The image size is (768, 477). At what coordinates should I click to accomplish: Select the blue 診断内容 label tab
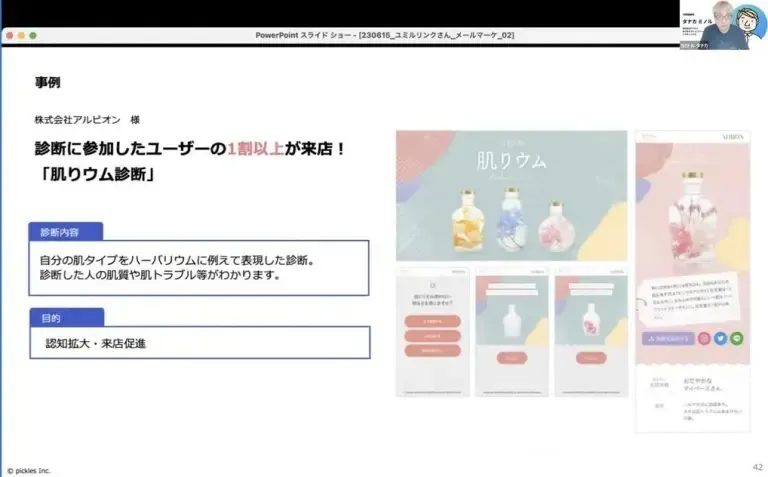tap(66, 232)
